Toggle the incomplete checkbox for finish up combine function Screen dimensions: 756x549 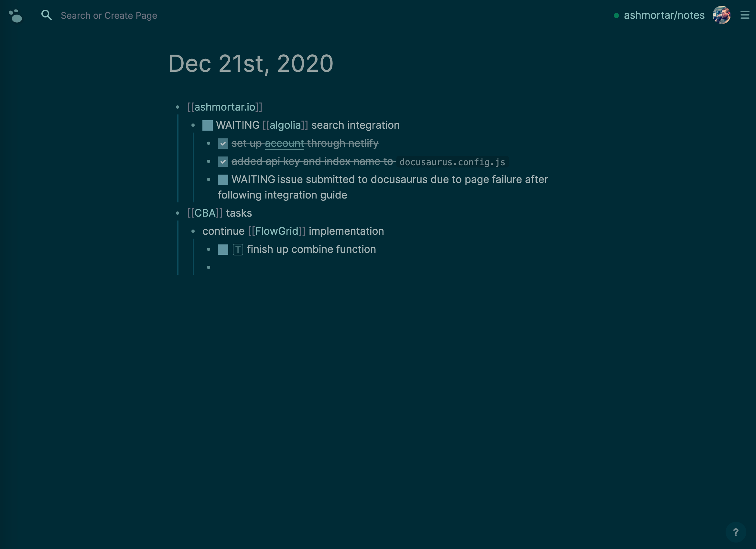coord(223,249)
